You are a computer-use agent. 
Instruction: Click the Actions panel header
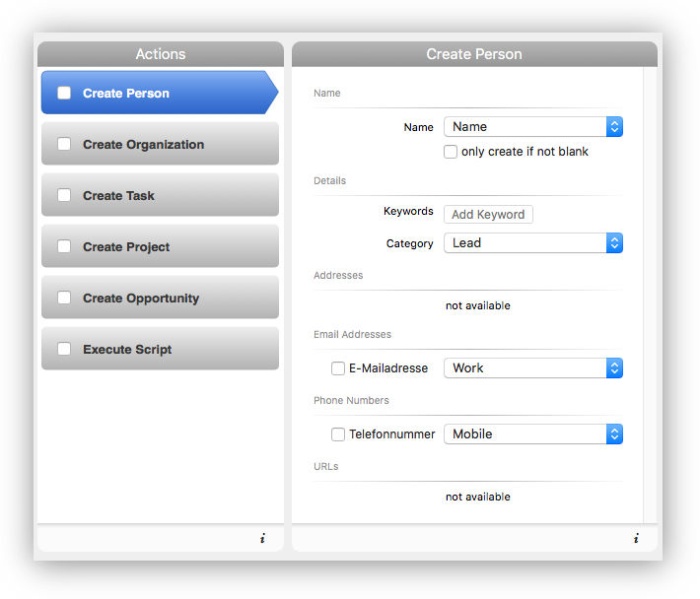click(x=161, y=54)
